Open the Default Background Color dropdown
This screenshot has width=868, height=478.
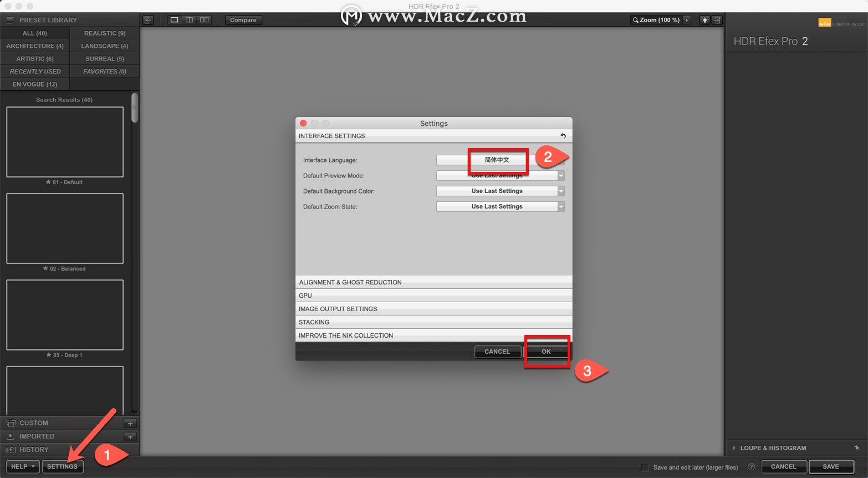point(501,191)
